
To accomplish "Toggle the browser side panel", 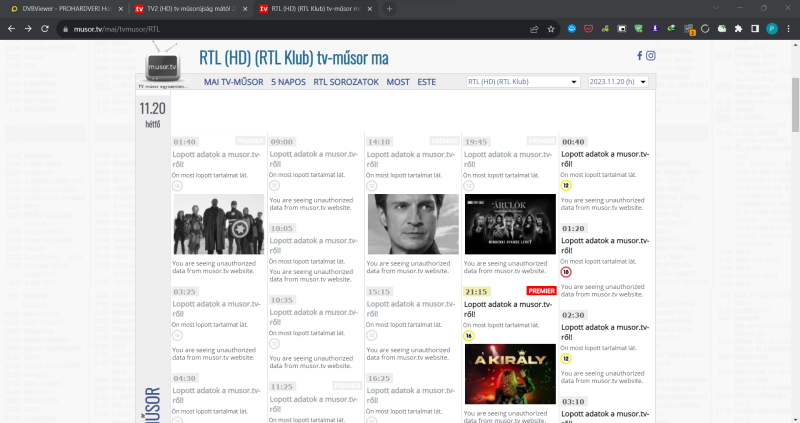I will 755,29.
